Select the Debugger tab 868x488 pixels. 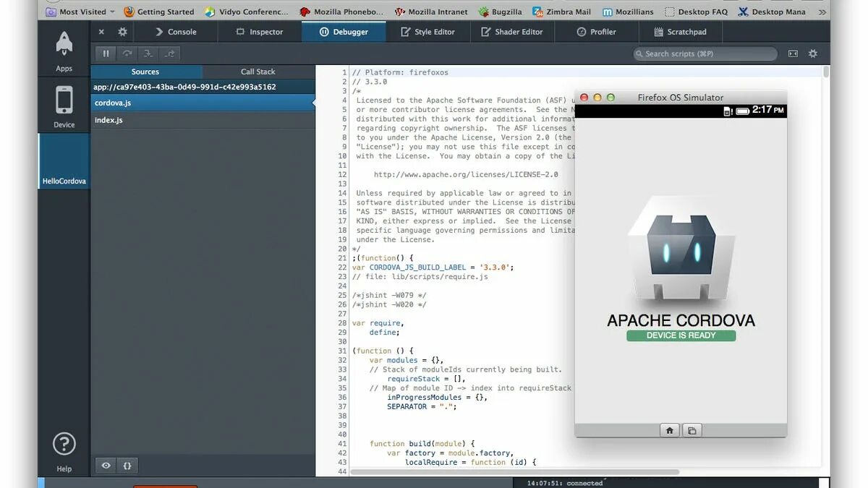coord(344,32)
